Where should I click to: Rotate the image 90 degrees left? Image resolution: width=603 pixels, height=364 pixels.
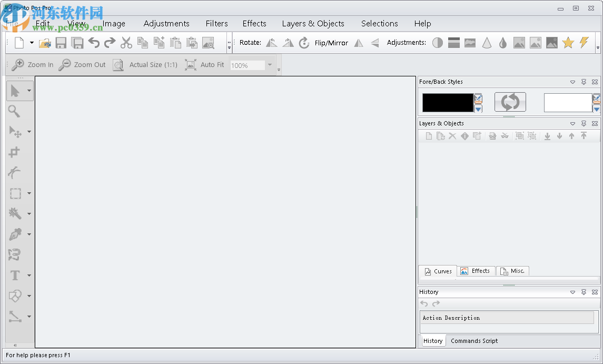tap(272, 43)
